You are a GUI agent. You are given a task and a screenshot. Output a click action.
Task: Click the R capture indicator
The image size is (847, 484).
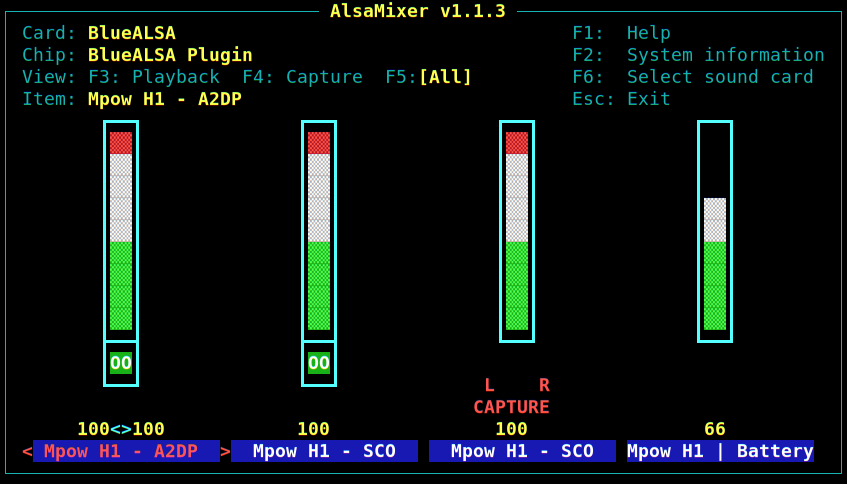coord(544,385)
